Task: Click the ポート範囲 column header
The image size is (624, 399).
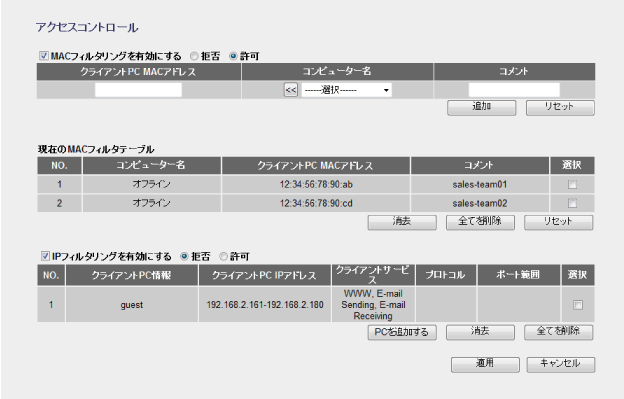Action: (519, 275)
